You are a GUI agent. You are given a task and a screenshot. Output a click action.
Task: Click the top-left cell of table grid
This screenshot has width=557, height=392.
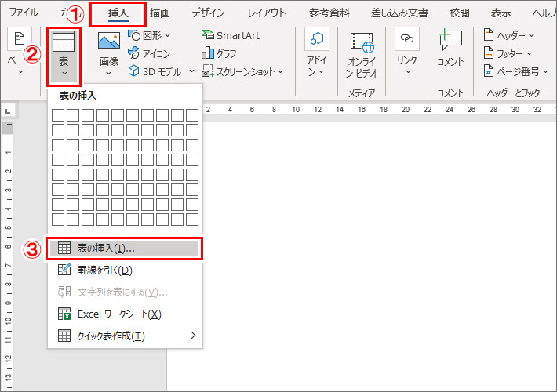[x=57, y=114]
